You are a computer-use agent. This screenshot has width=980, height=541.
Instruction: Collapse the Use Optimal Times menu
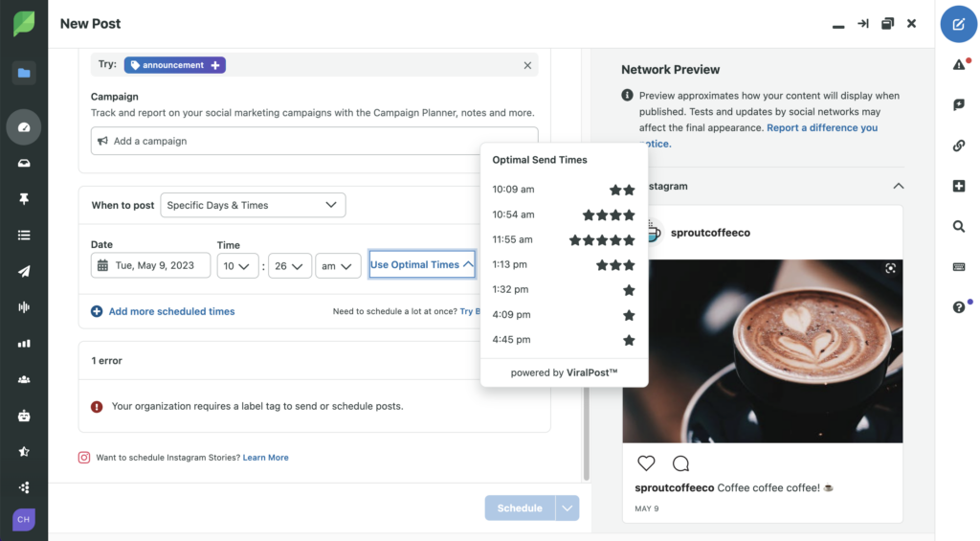tap(422, 264)
